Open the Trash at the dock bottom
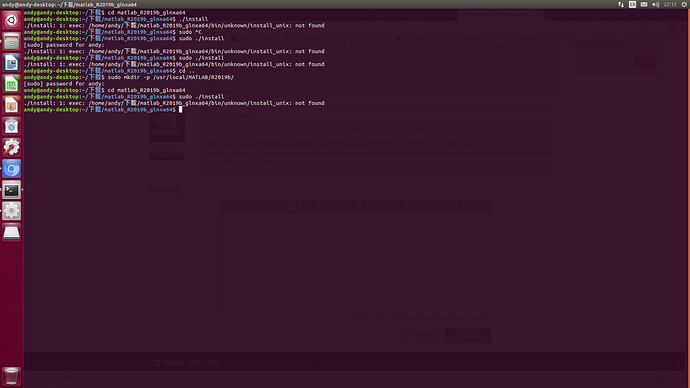 click(x=11, y=376)
